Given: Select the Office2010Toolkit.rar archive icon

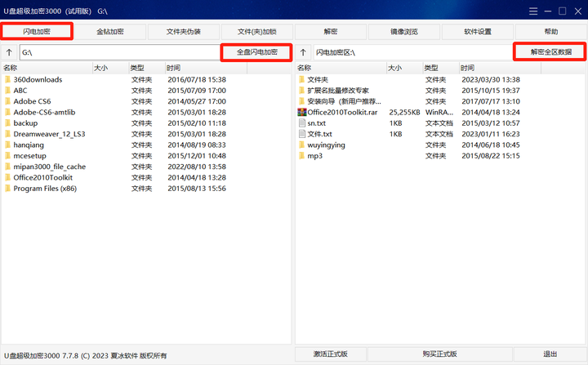Looking at the screenshot, I should point(301,112).
